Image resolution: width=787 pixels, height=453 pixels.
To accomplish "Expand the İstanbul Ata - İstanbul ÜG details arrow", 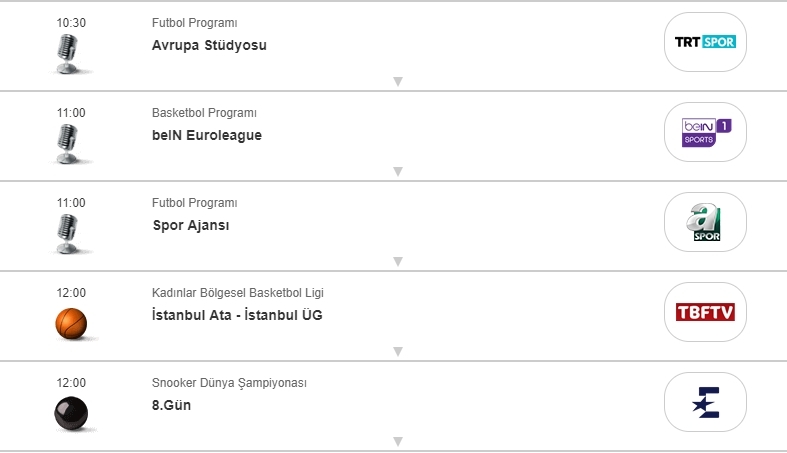I will [x=397, y=351].
